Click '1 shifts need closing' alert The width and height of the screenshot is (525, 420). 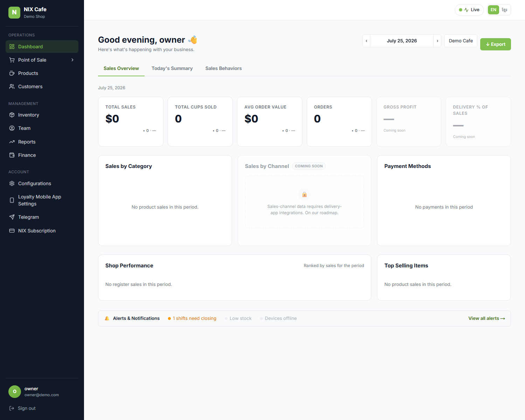[x=192, y=318]
